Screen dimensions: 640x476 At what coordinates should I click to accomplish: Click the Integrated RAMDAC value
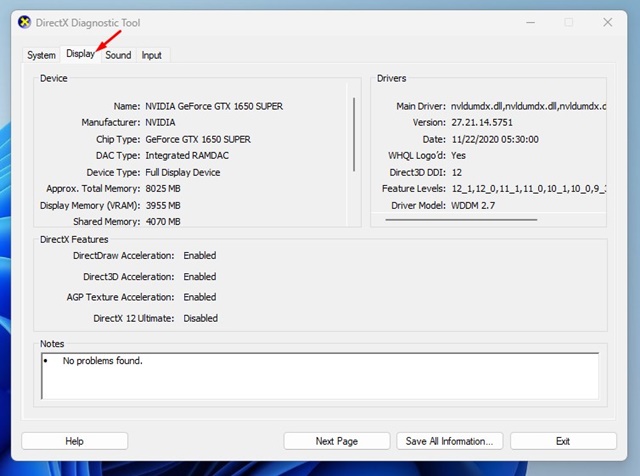point(187,156)
